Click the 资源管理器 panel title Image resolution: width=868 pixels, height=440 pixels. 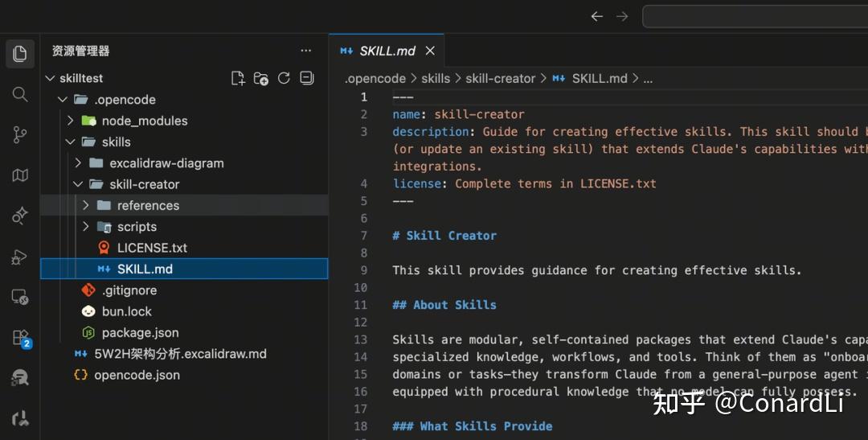click(81, 51)
